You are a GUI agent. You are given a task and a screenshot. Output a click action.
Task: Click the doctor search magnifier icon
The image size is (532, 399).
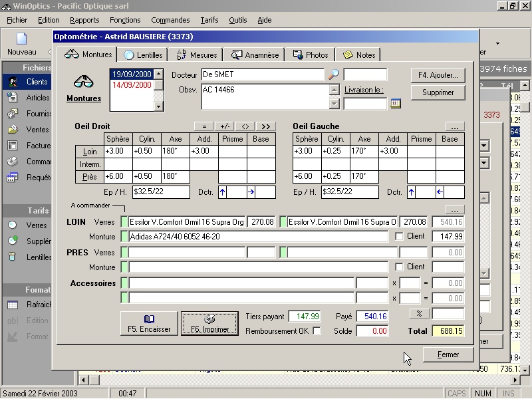coord(334,74)
